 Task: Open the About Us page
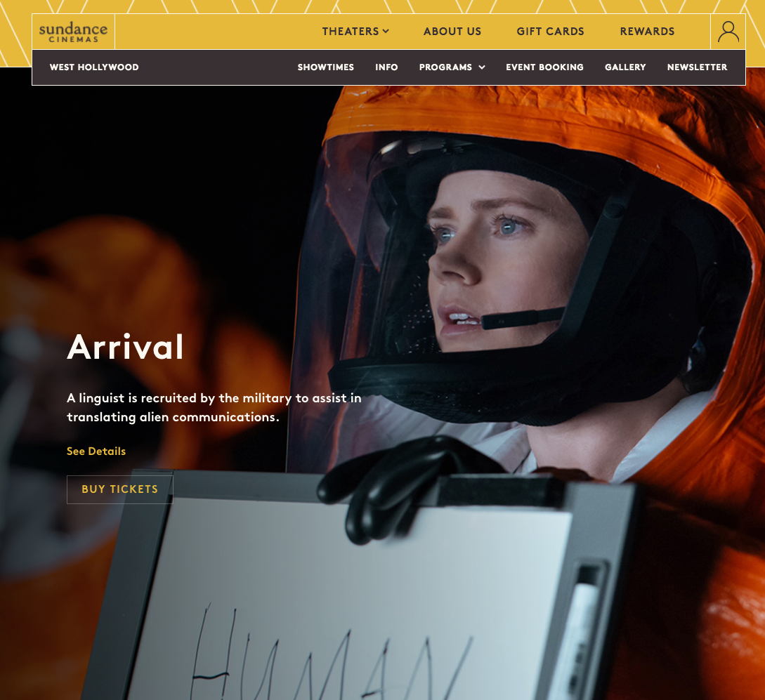pyautogui.click(x=452, y=31)
